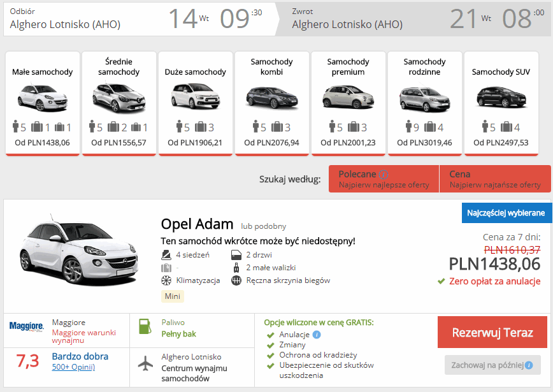
Task: Click the 7,3 rating score
Action: (28, 361)
